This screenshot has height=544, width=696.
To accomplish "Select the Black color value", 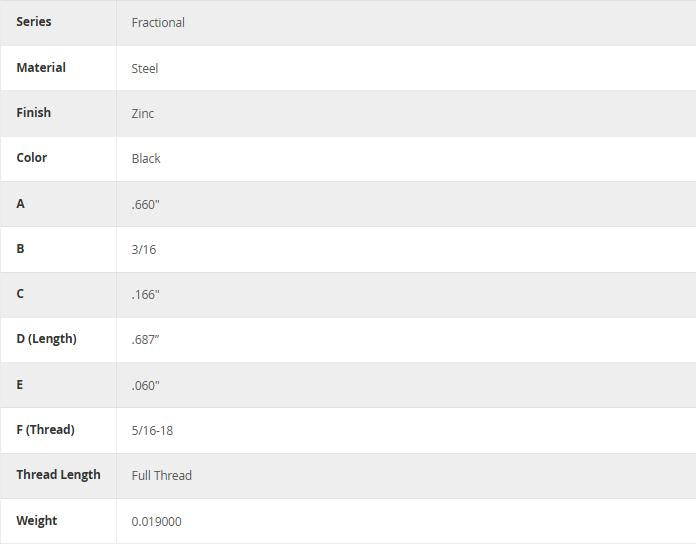I will tap(146, 159).
